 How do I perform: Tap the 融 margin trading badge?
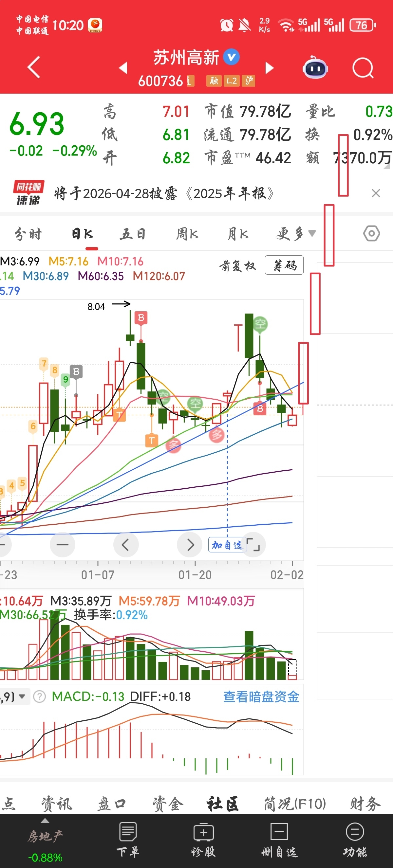click(214, 81)
